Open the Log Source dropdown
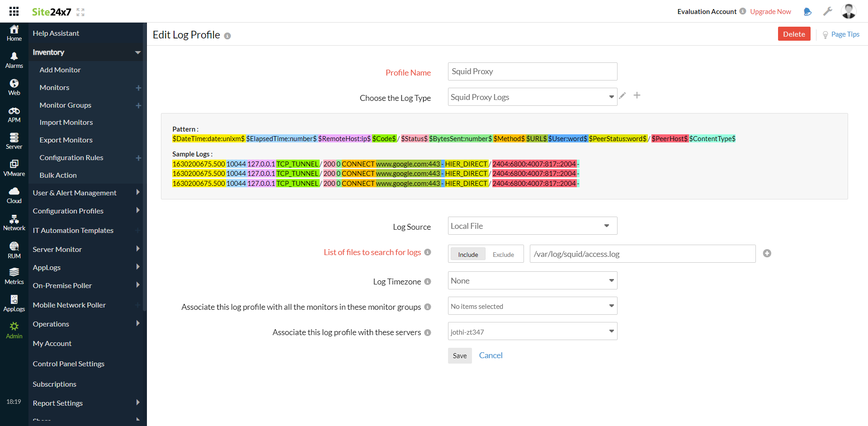This screenshot has width=868, height=426. coord(532,226)
